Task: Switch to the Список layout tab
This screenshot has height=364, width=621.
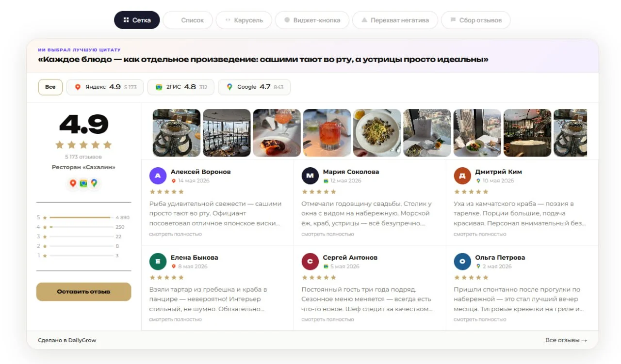Action: [x=188, y=20]
